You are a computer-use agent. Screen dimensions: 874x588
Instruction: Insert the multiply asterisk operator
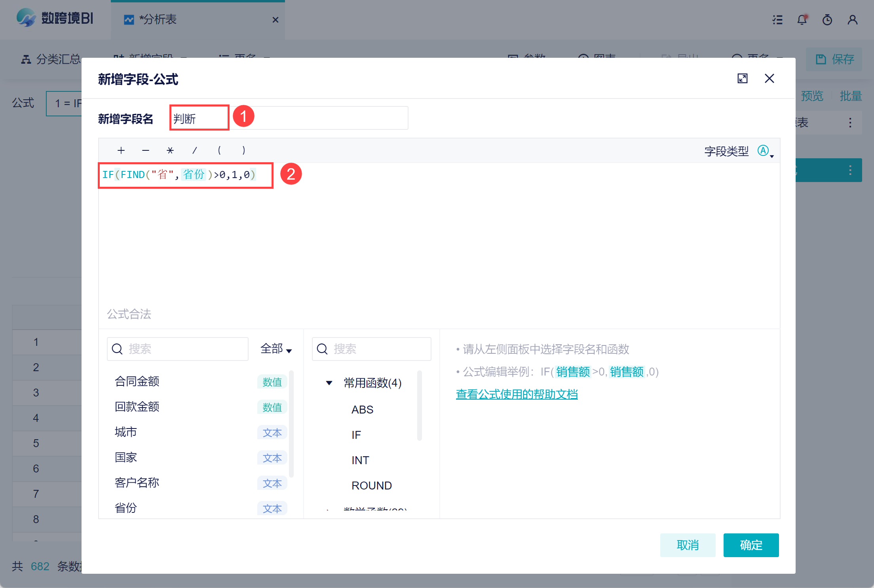170,150
